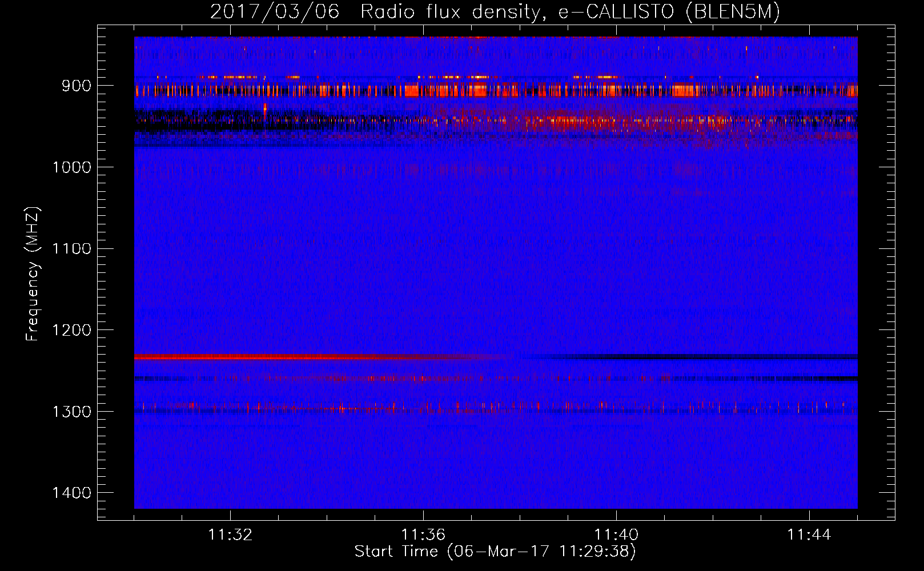Click the red horizontal band near 1235 MHz
Screen dimensions: 924x571
pyautogui.click(x=320, y=357)
